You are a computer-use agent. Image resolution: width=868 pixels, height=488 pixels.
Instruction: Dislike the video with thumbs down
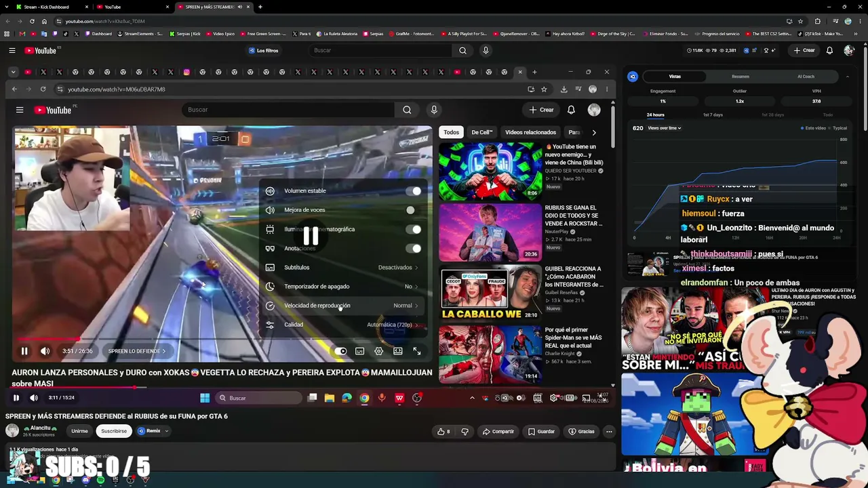click(465, 432)
